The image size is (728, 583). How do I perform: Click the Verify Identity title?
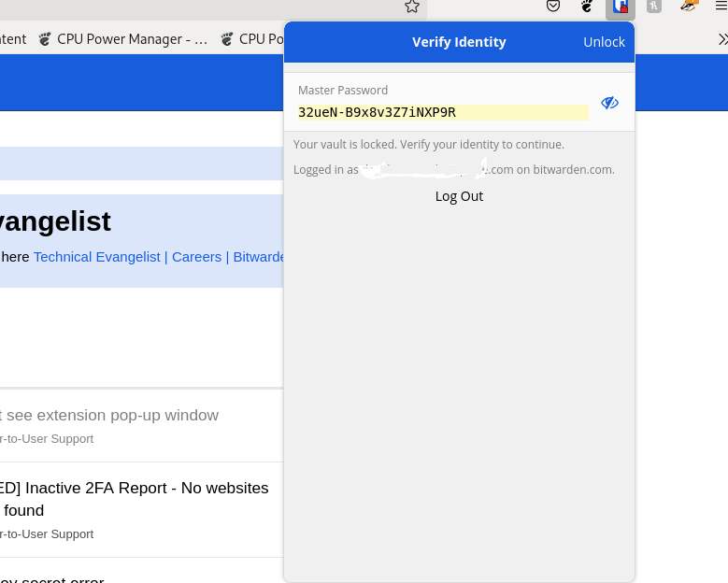[x=459, y=42]
